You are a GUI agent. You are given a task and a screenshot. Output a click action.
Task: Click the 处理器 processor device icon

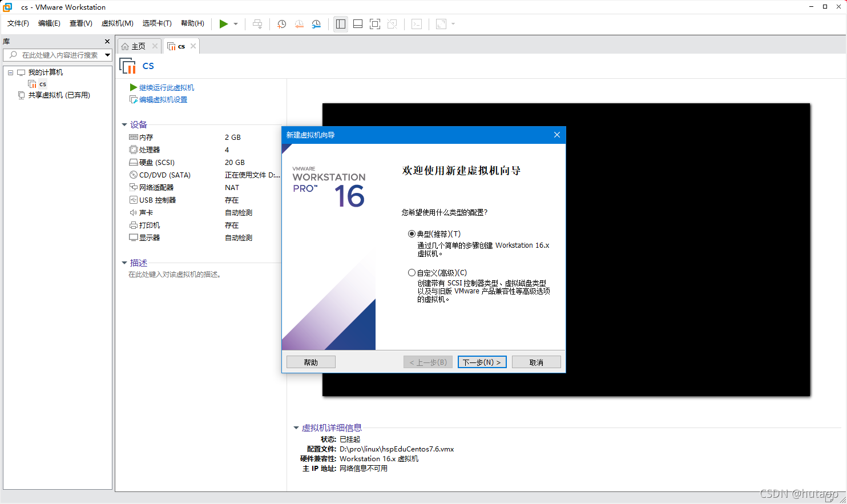134,150
